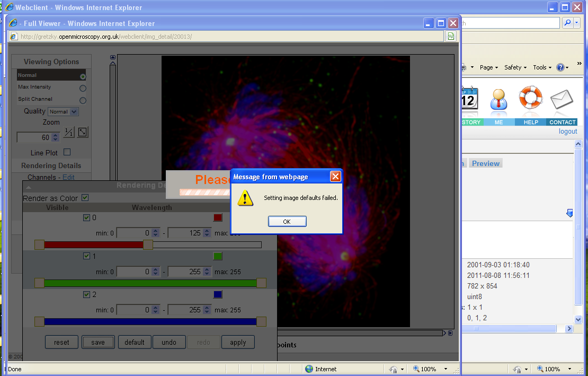The height and width of the screenshot is (376, 588).
Task: Click the Me user icon
Action: (499, 100)
